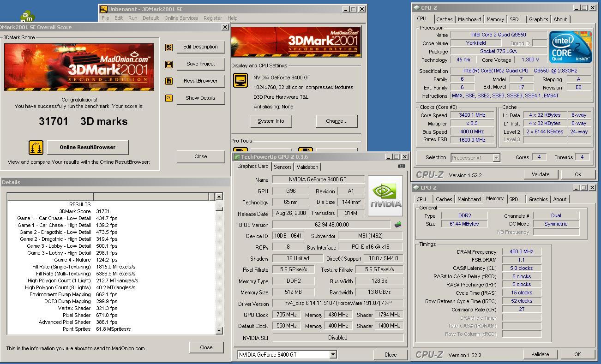Open the Run menu in 3DMark2001

coord(133,18)
